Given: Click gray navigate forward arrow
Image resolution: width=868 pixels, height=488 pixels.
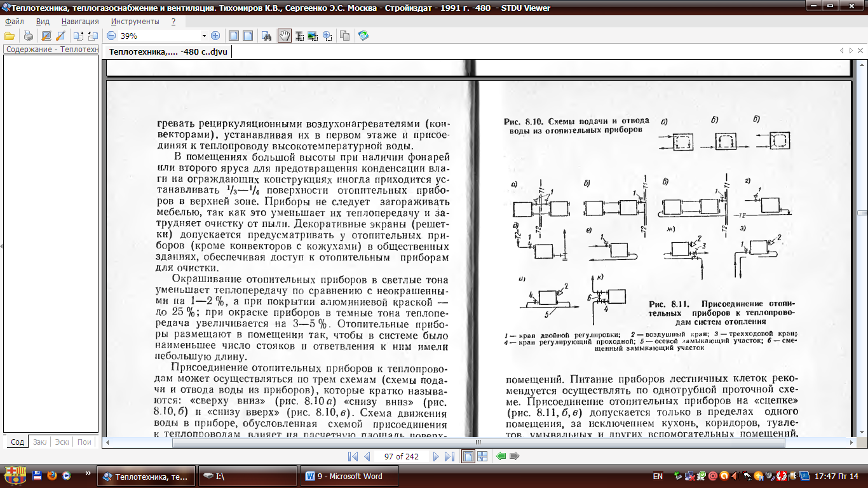Looking at the screenshot, I should [x=515, y=456].
